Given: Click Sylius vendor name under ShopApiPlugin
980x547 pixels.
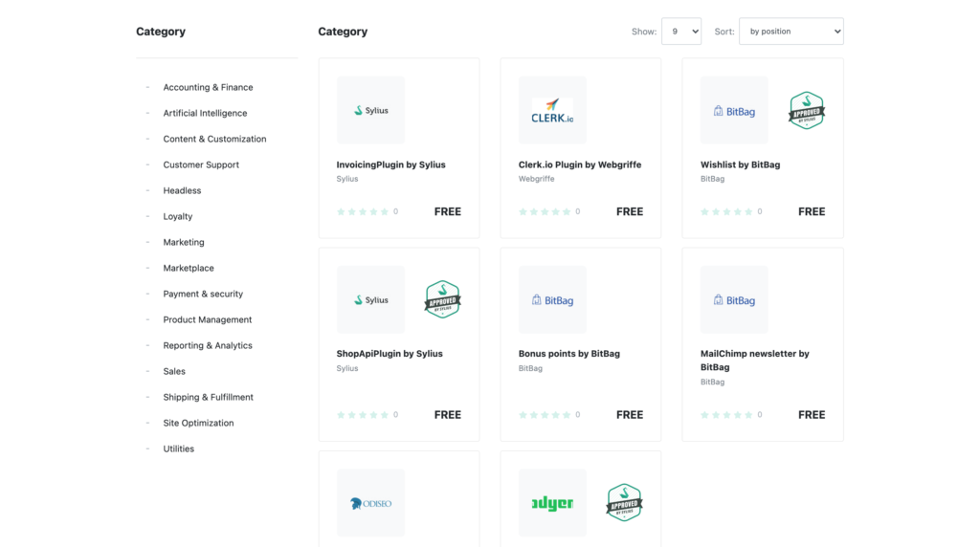Looking at the screenshot, I should pyautogui.click(x=346, y=368).
